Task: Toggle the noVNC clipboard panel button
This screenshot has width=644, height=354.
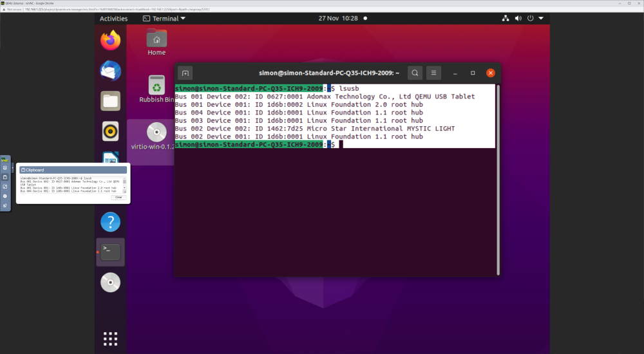Action: click(x=5, y=177)
